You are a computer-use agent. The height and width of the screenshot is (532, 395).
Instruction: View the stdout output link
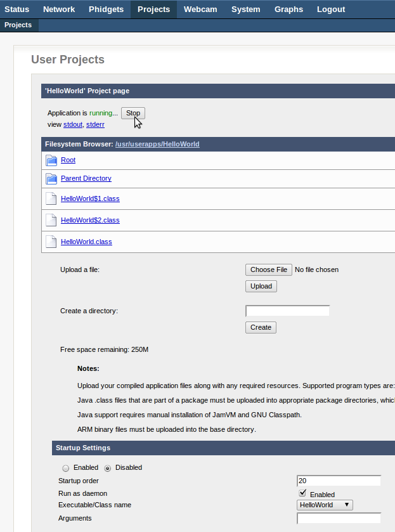72,125
